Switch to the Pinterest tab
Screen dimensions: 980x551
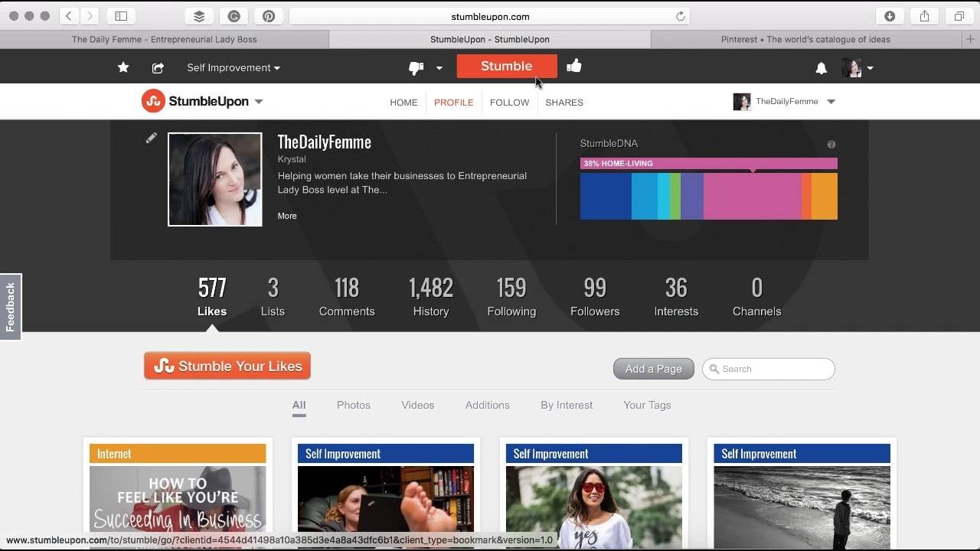[805, 39]
